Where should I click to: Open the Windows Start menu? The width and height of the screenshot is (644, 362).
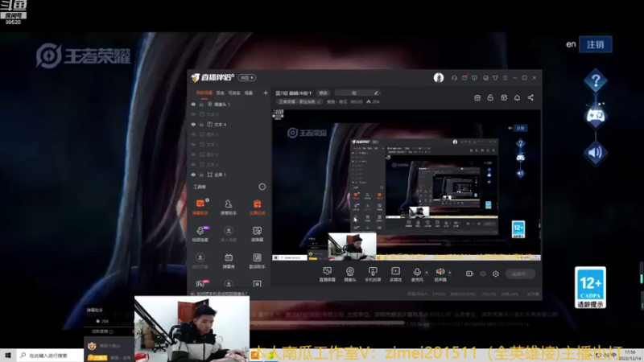(x=8, y=356)
